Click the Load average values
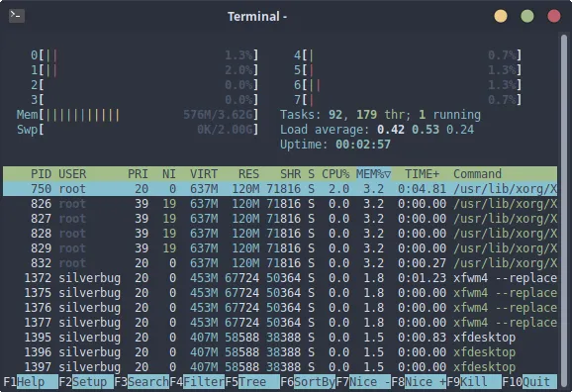 [426, 130]
